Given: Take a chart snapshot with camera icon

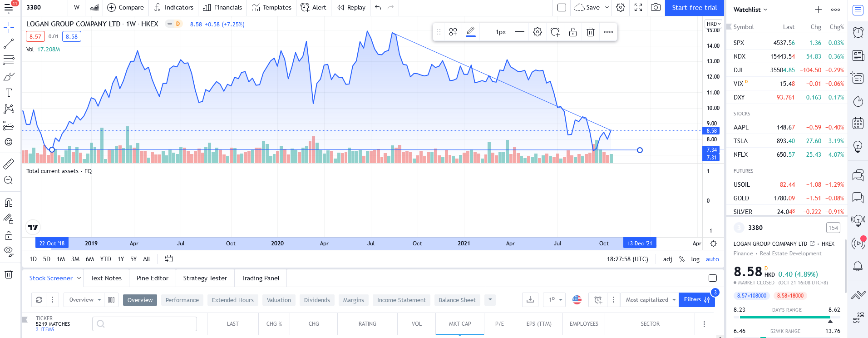Looking at the screenshot, I should (x=656, y=7).
